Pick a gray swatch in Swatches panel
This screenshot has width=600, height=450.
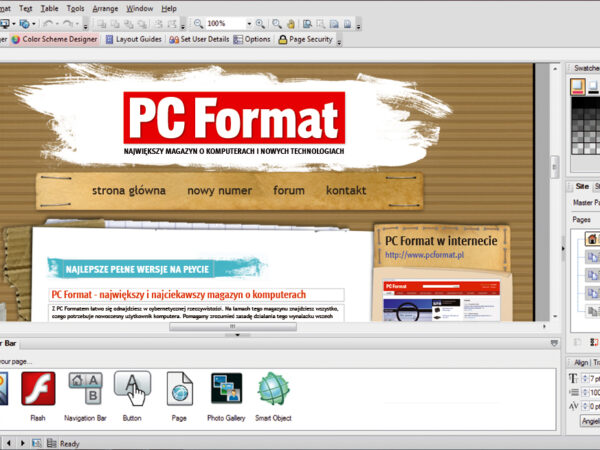tap(584, 125)
